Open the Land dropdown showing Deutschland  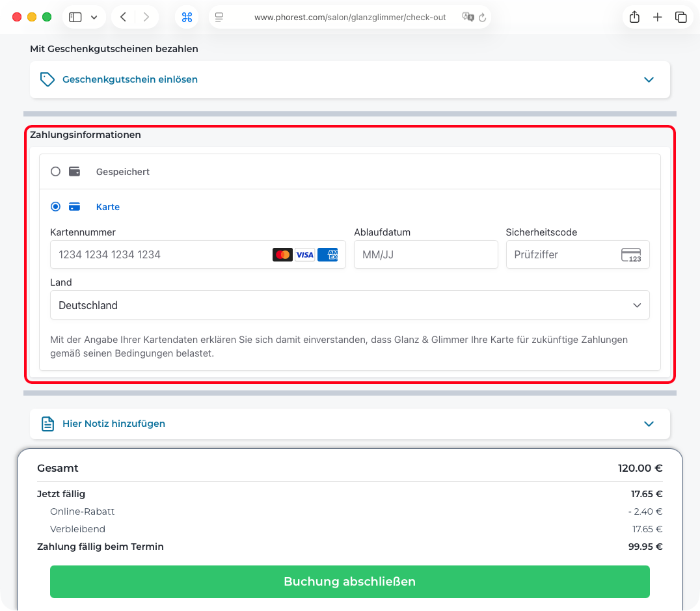pyautogui.click(x=349, y=305)
